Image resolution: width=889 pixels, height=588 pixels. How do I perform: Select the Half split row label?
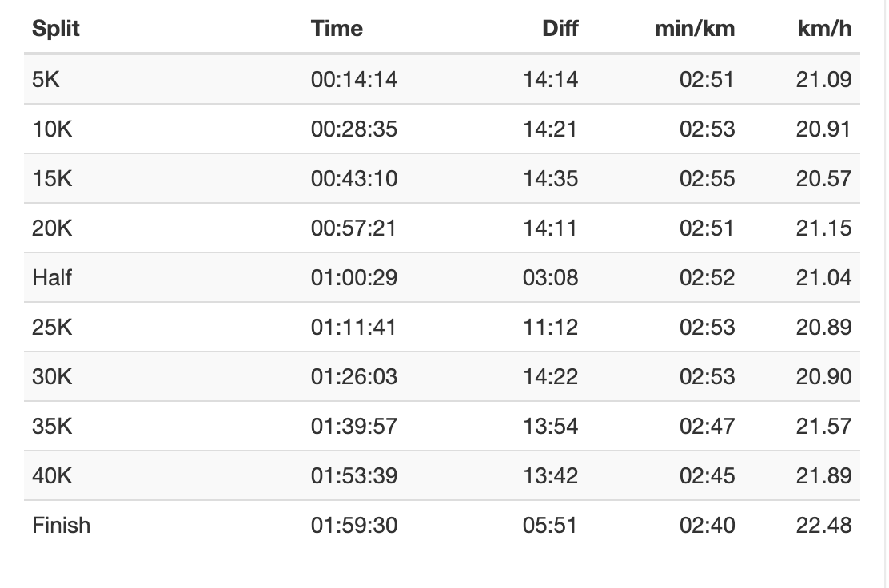[53, 277]
